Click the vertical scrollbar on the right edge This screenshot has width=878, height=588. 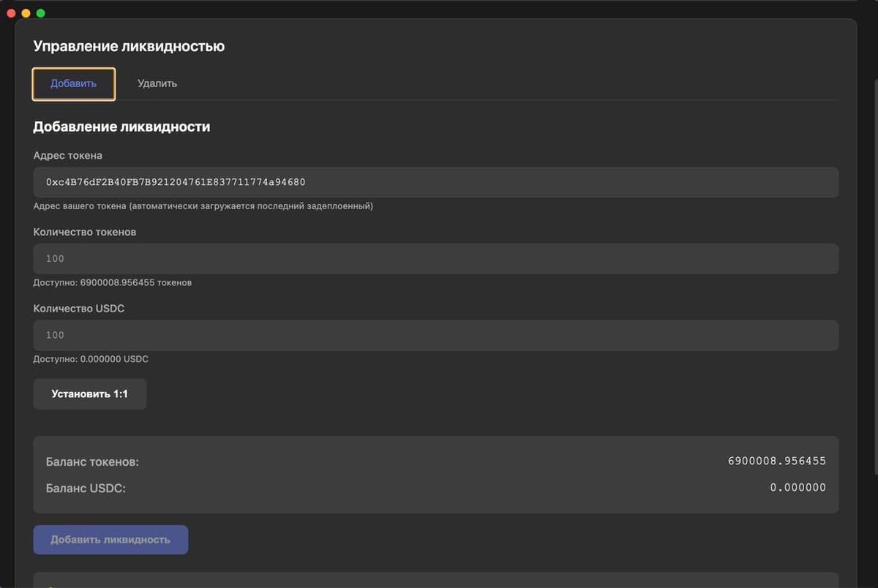874,293
